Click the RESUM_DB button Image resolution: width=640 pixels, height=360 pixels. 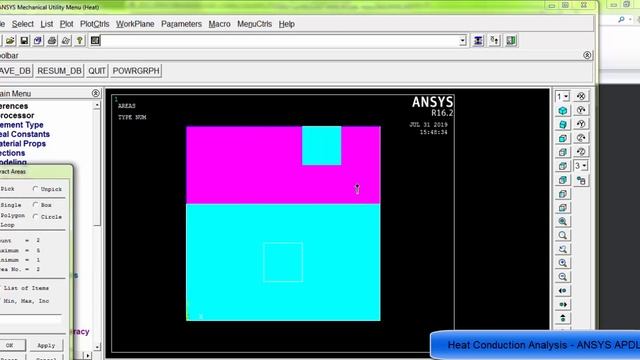[x=59, y=71]
